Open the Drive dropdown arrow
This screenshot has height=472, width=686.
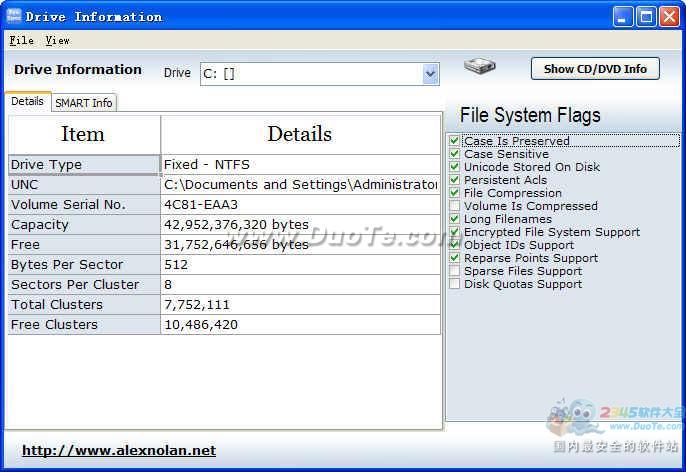pos(430,74)
